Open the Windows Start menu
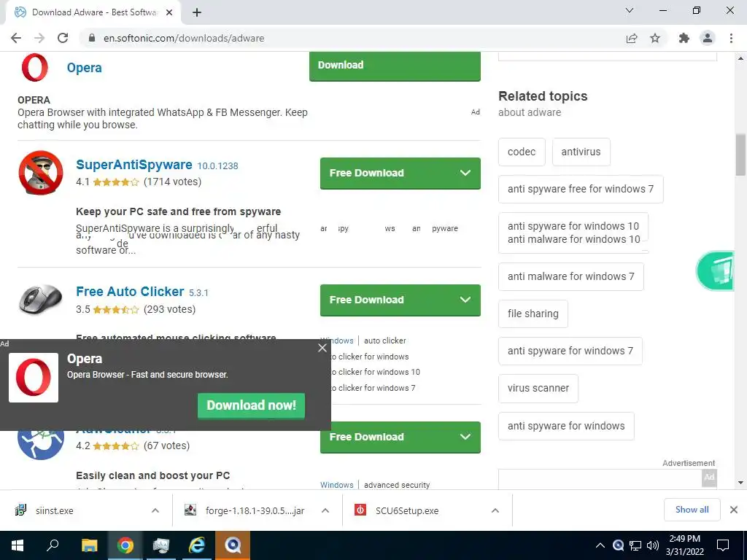This screenshot has width=747, height=560. point(18,545)
